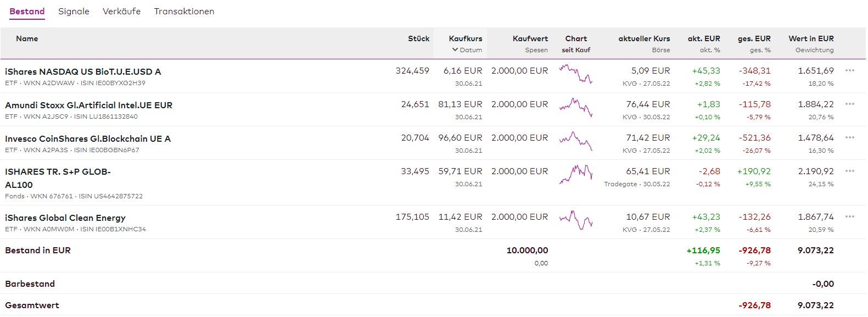
Task: Open three-dot menu for Amundi Stoxx row
Action: click(x=849, y=104)
